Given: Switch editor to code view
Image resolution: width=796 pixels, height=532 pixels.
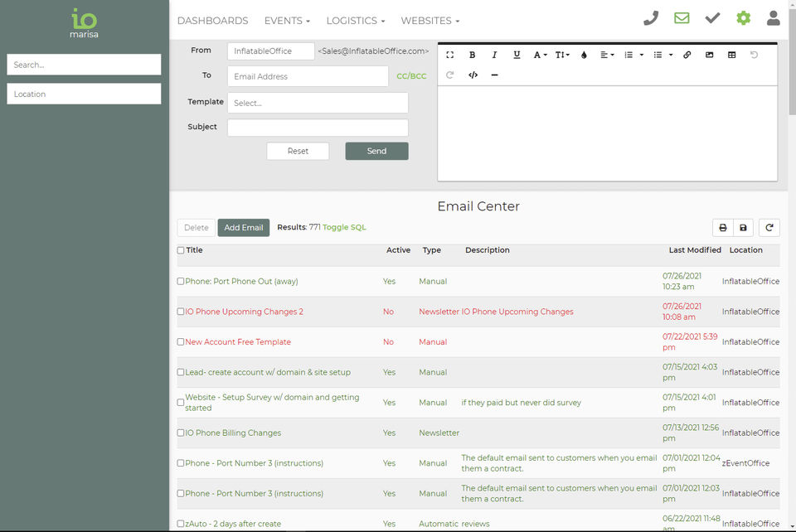Looking at the screenshot, I should (x=473, y=75).
